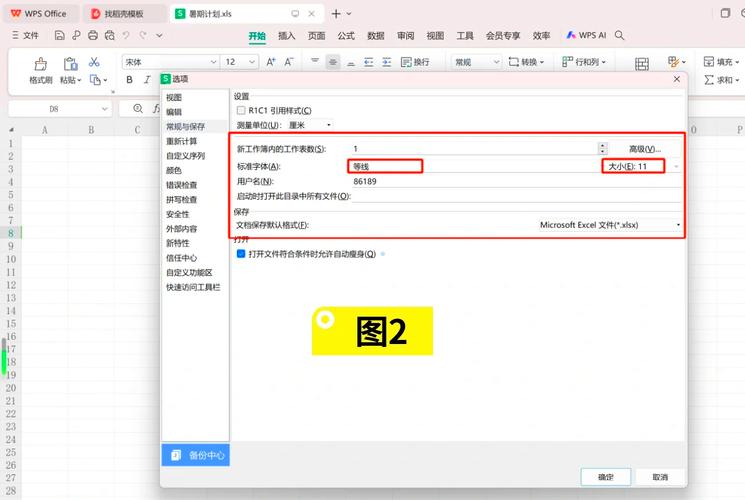Select 信任中心 in options sidebar
The height and width of the screenshot is (500, 745).
click(181, 258)
